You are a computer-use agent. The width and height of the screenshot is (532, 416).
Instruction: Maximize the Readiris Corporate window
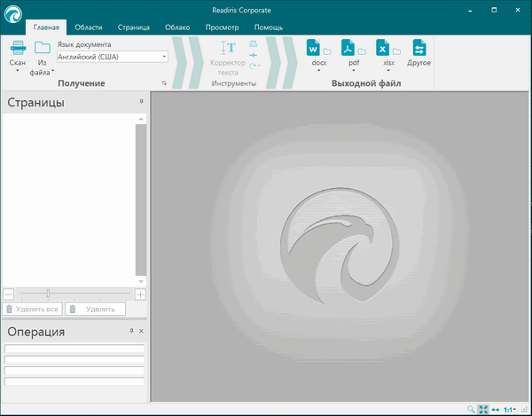(494, 10)
